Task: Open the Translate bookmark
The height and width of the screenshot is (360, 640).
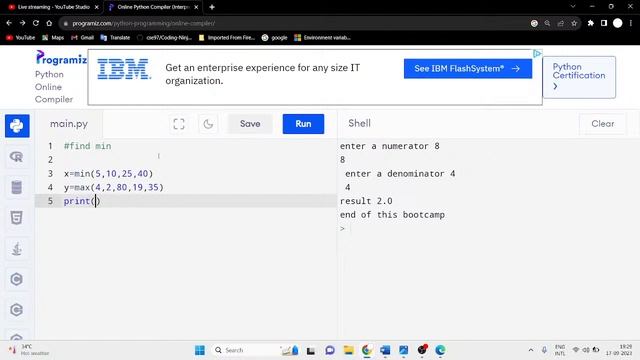Action: click(x=115, y=38)
